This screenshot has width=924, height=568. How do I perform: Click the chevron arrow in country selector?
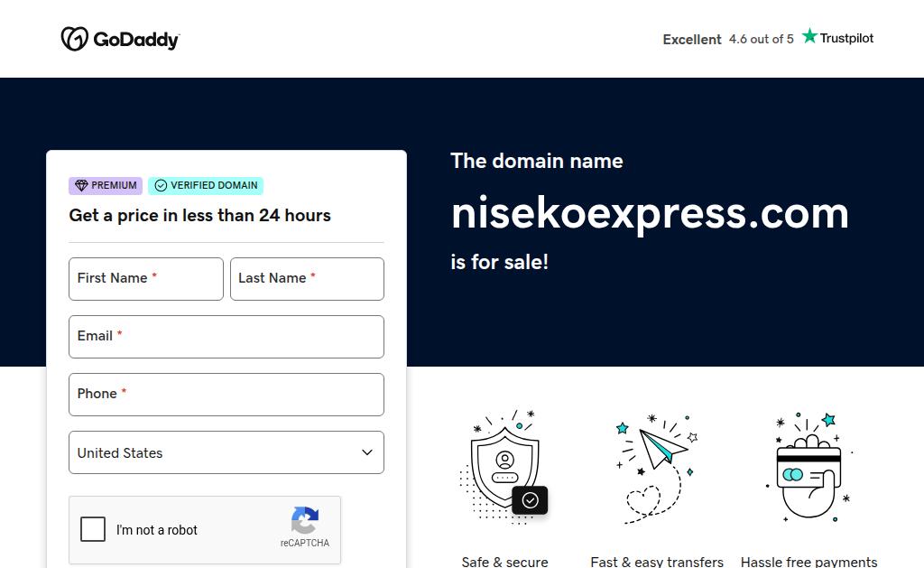pyautogui.click(x=367, y=452)
